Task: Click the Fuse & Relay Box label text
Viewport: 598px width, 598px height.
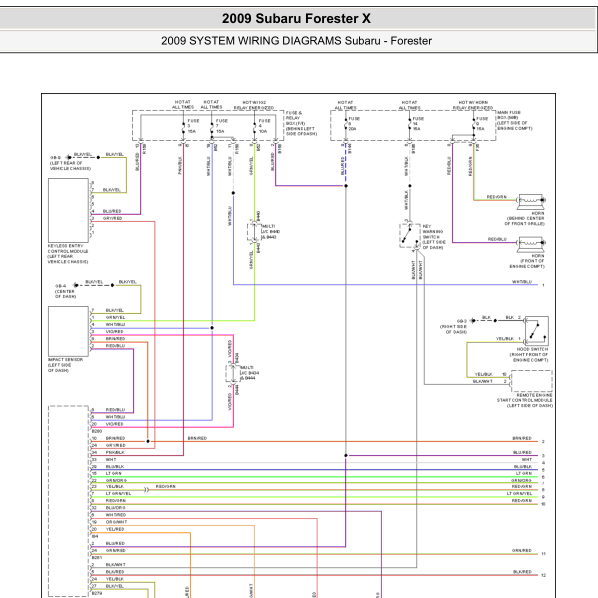Action: point(301,123)
